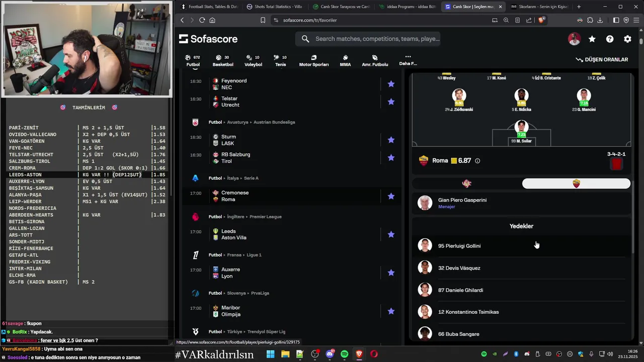644x362 pixels.
Task: Open substitute 66 Buba Sangare
Action: [521, 333]
